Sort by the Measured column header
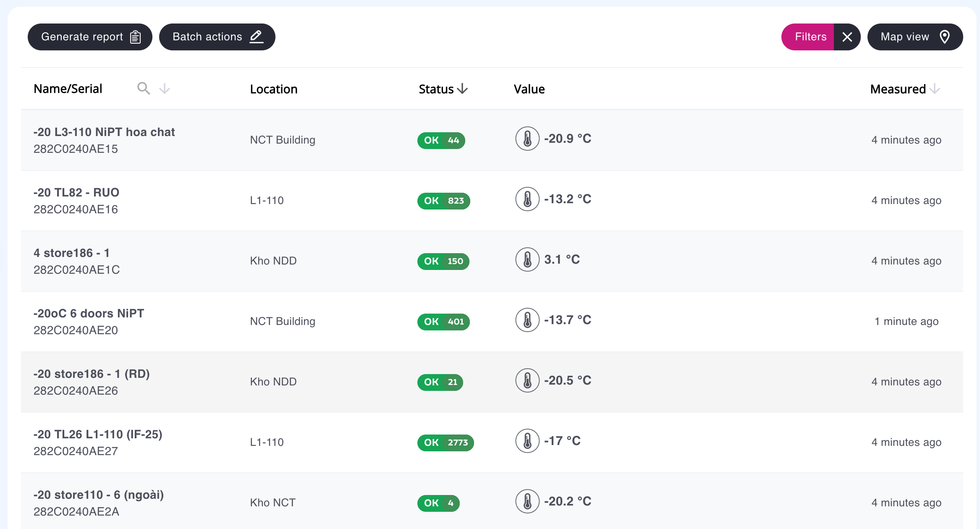 point(905,89)
